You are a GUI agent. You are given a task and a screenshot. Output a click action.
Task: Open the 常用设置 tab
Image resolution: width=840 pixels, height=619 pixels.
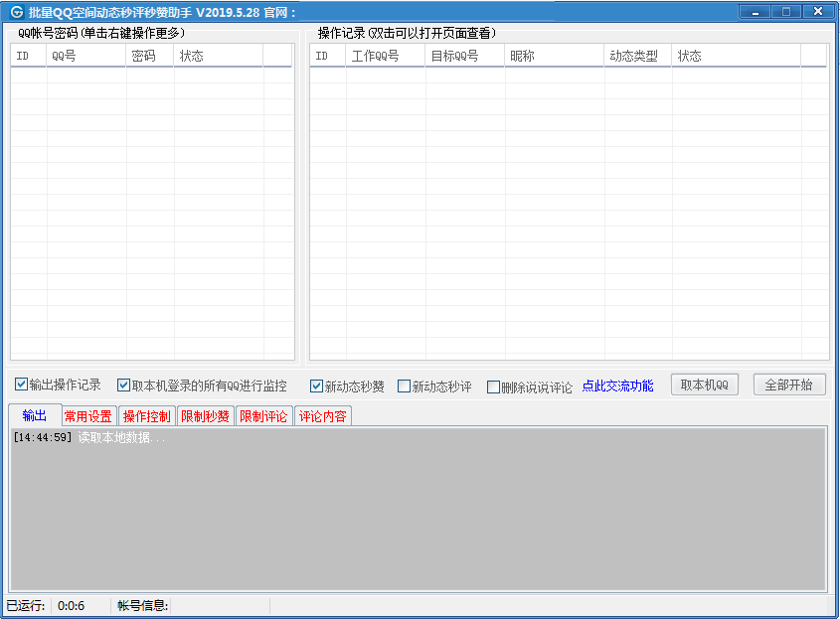point(88,416)
